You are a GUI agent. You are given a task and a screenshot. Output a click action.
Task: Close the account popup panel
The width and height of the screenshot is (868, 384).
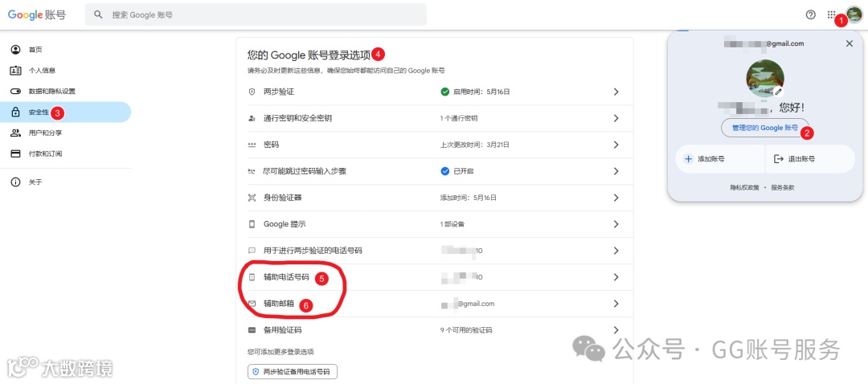click(x=850, y=43)
